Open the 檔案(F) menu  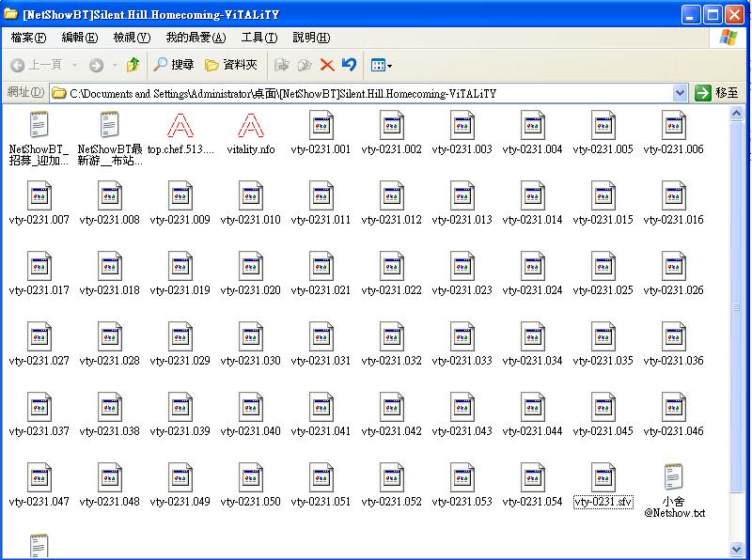coord(28,38)
